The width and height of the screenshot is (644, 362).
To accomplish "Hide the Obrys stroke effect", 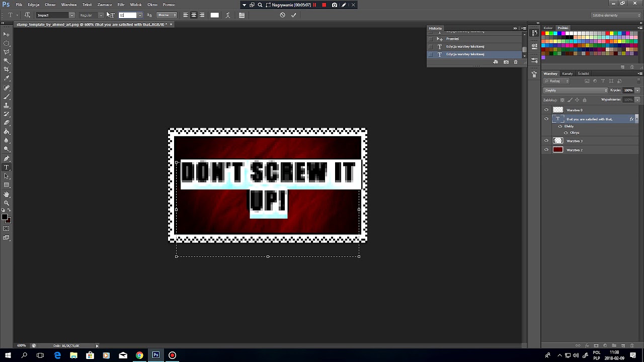I will [566, 133].
